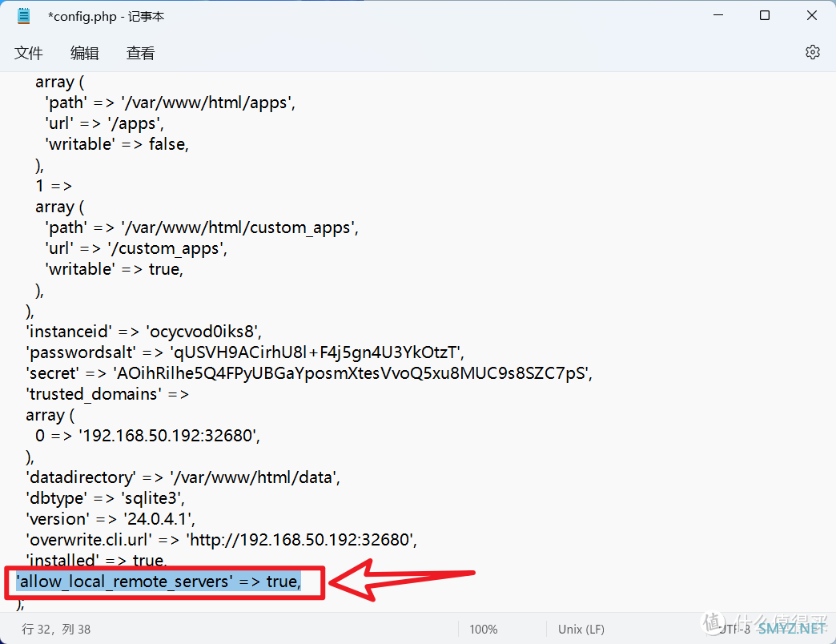This screenshot has height=644, width=836.
Task: Click the 'allow_local_remote_servers' => true line
Action: [x=159, y=581]
